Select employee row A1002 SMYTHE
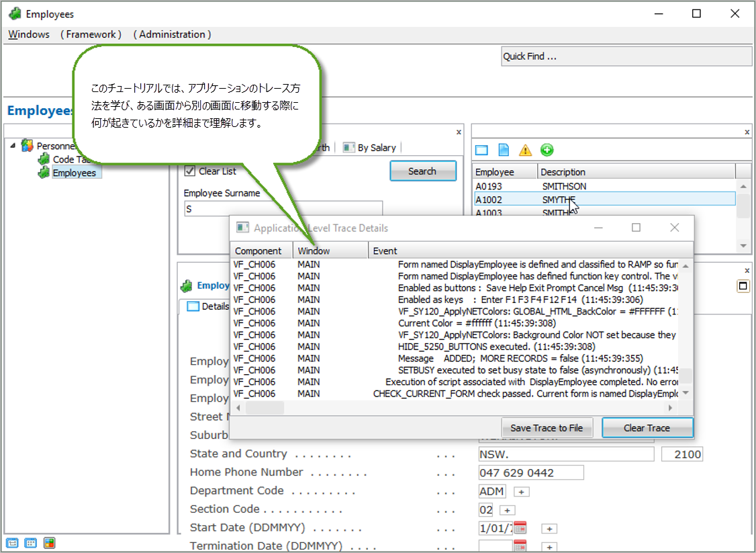Viewport: 756px width, 553px height. pos(604,200)
